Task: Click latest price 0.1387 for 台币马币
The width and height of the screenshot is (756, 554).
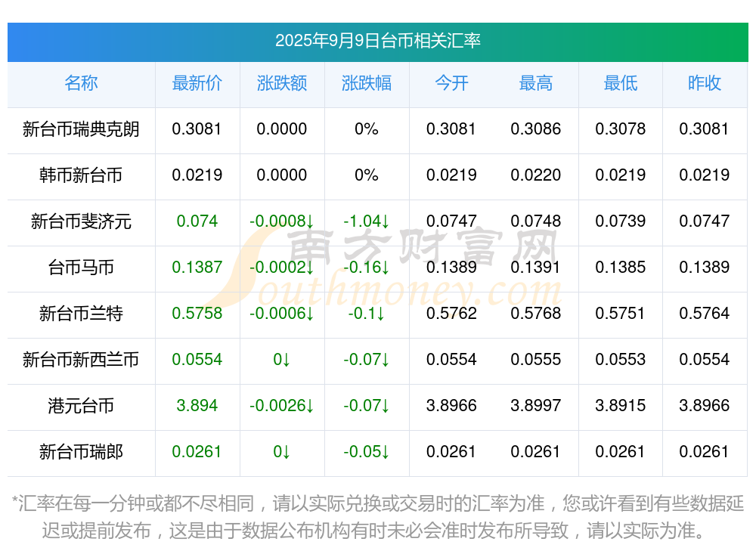Action: (x=197, y=267)
